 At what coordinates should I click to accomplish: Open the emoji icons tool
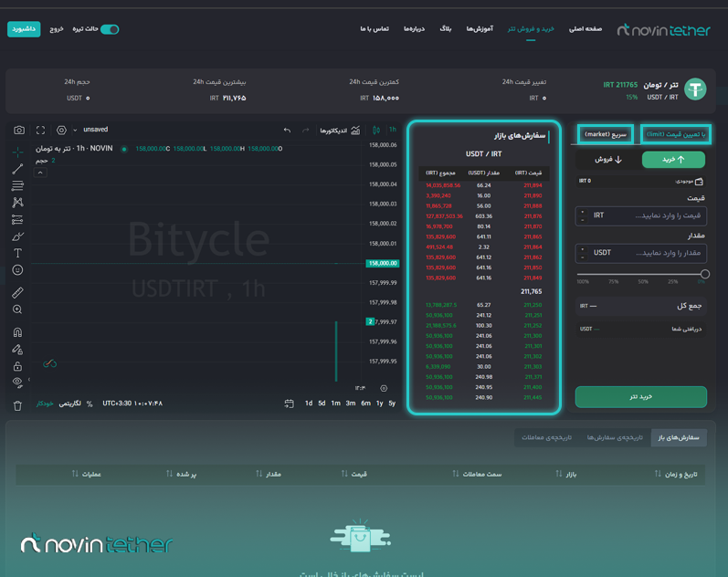point(17,269)
